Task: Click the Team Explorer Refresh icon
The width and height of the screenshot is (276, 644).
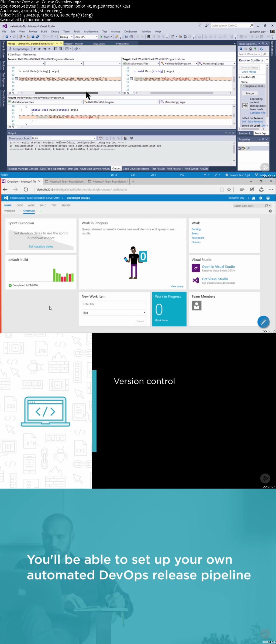Action: point(261,49)
